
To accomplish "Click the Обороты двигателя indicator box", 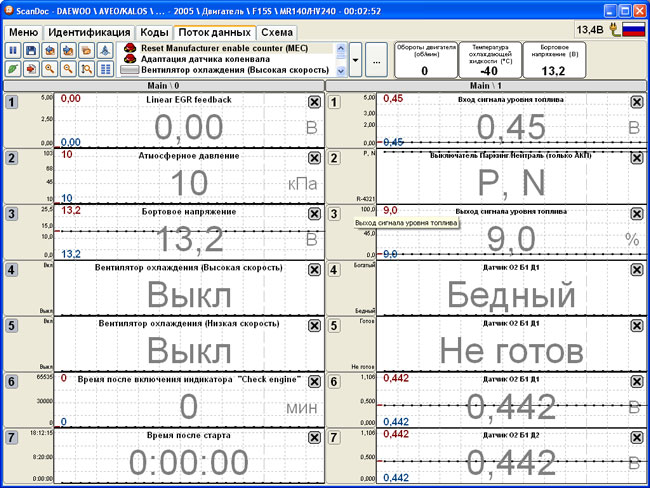I will click(424, 60).
